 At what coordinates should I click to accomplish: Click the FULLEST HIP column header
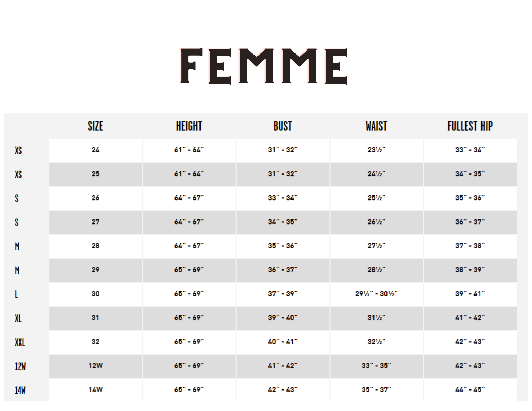(x=470, y=126)
